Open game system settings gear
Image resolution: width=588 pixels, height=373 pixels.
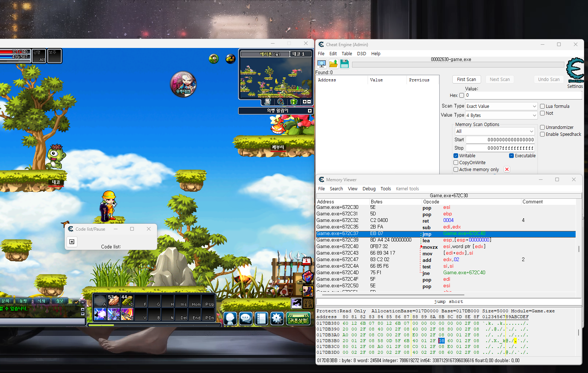click(277, 319)
